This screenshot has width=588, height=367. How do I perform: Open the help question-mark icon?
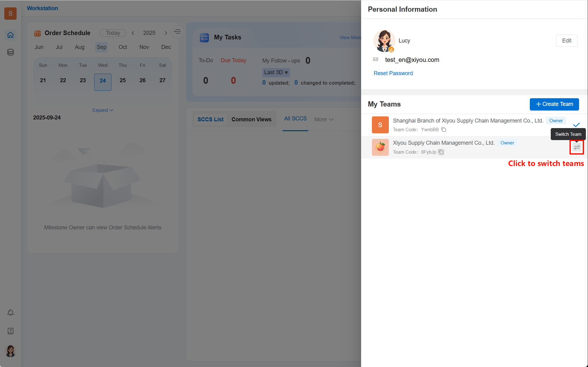coord(10,331)
